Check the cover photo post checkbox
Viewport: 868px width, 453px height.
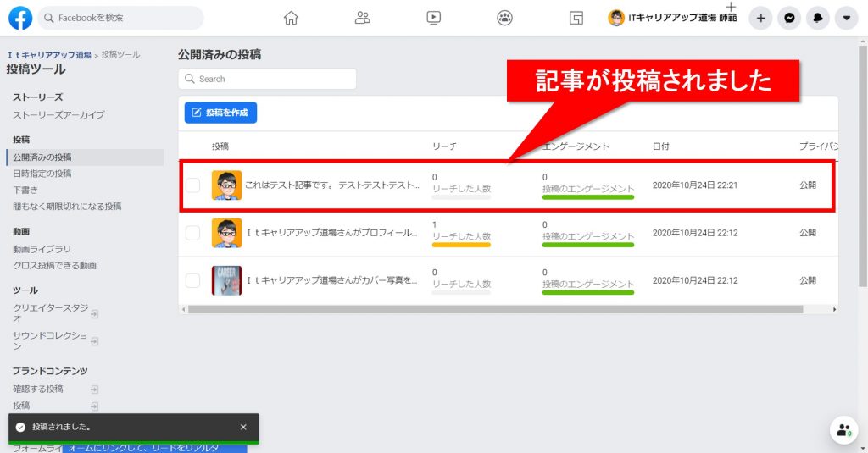[x=193, y=280]
